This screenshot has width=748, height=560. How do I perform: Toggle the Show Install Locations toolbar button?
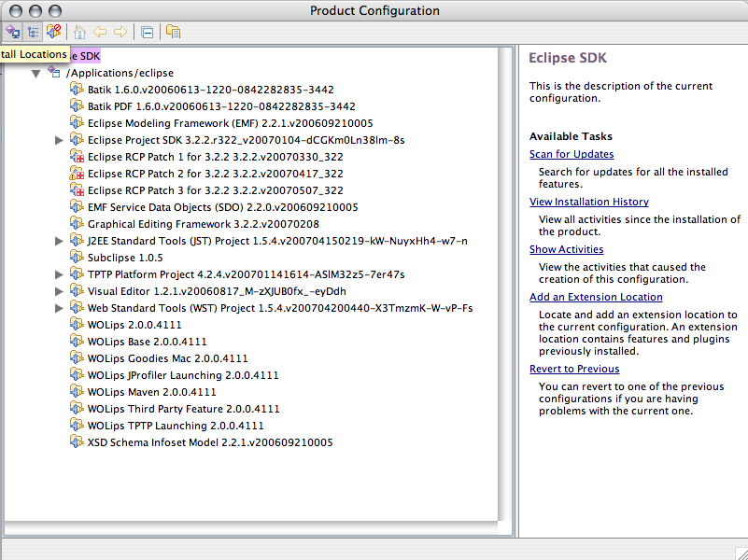12,31
